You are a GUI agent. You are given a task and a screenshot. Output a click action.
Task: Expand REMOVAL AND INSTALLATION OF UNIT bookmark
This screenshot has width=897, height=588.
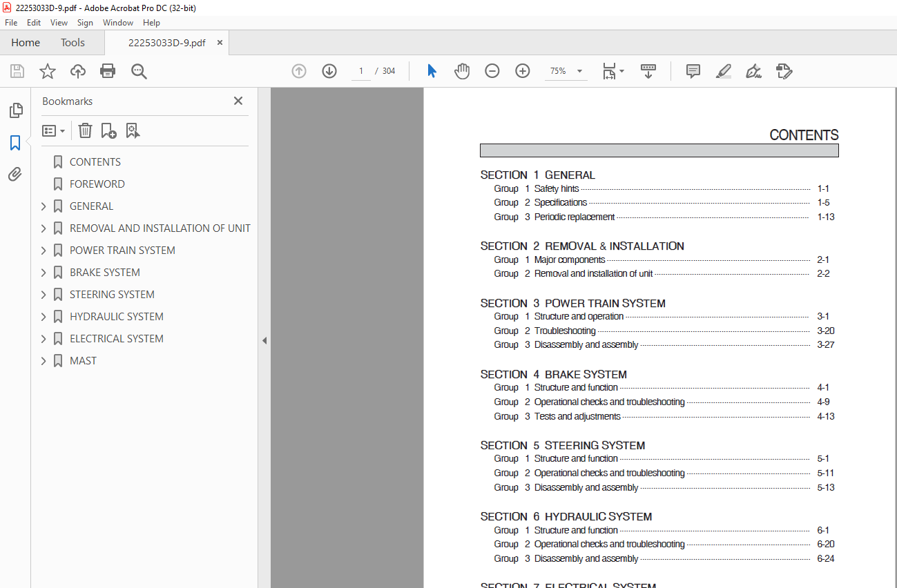[x=44, y=228]
